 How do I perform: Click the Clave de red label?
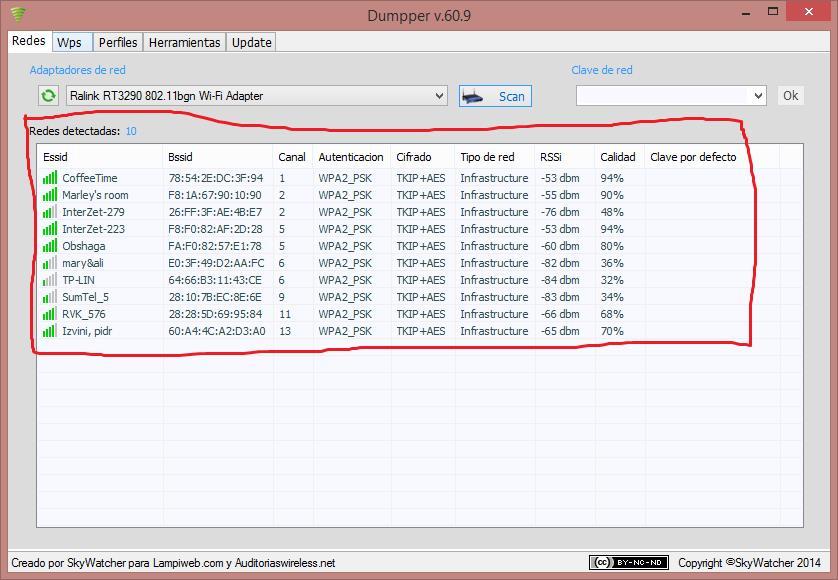[602, 70]
